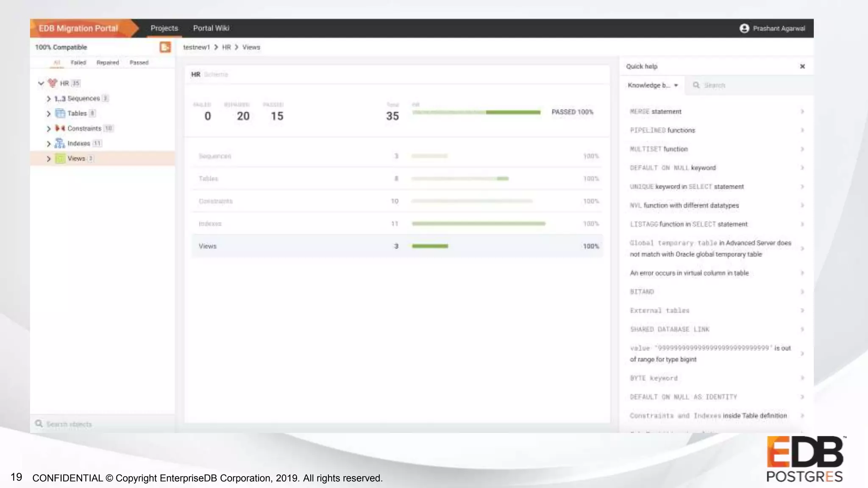The width and height of the screenshot is (868, 488).
Task: Click the Constraints icon in the tree
Action: point(60,128)
